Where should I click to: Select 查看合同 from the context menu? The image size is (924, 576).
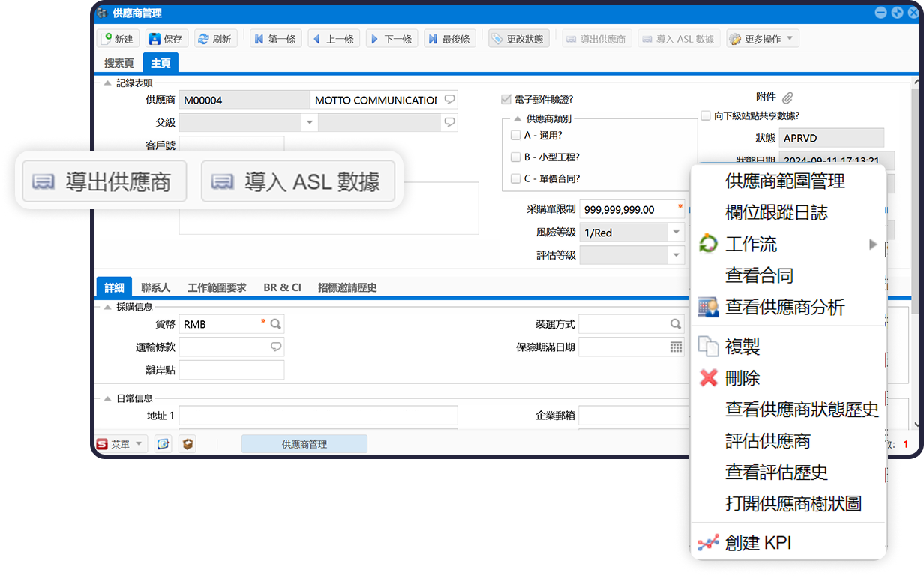coord(759,275)
